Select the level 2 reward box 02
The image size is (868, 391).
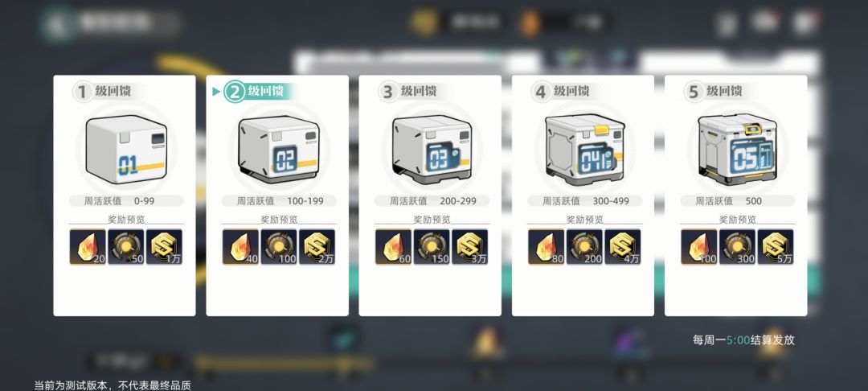278,150
